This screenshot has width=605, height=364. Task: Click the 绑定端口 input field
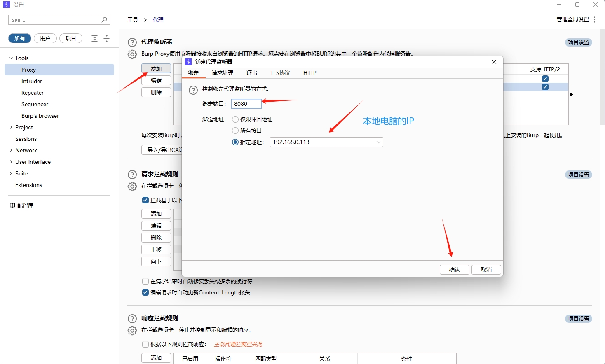246,104
